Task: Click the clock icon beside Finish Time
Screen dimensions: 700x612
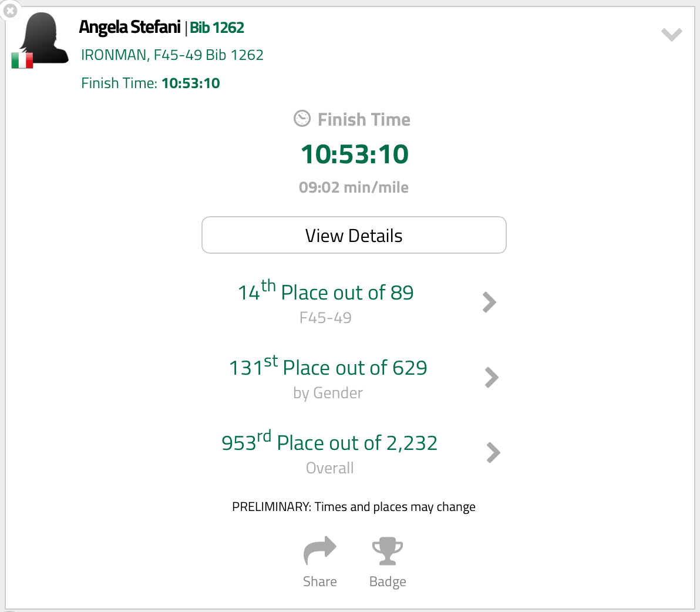Action: click(x=302, y=119)
